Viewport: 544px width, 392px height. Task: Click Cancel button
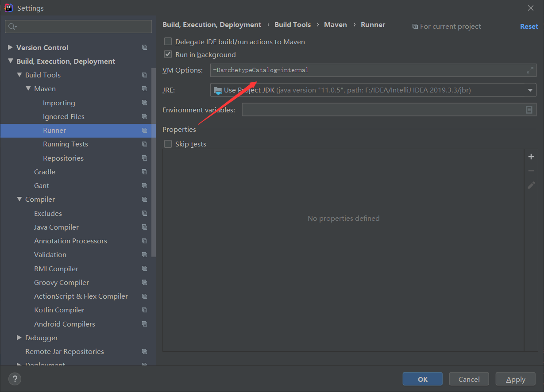pyautogui.click(x=469, y=379)
